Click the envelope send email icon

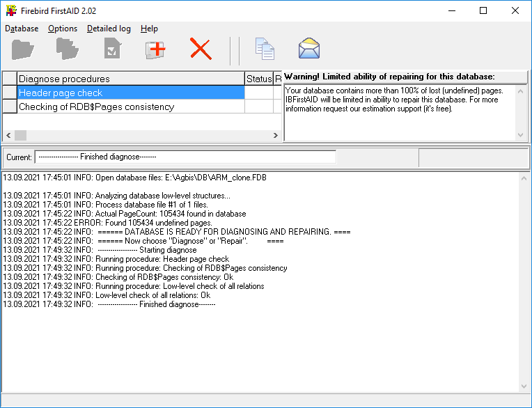(308, 49)
